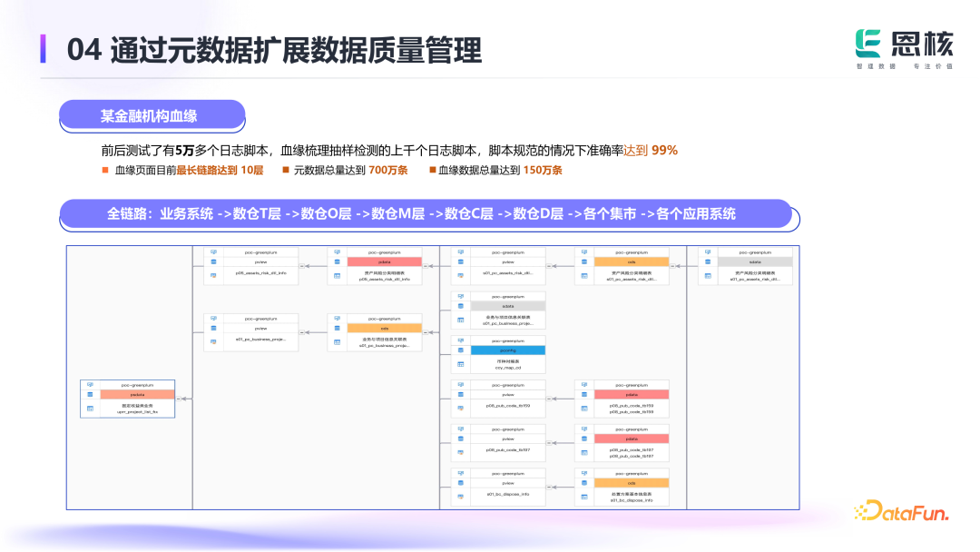The height and width of the screenshot is (552, 980).
Task: Click the table icon of upm_project_list_fix node
Action: tap(90, 409)
